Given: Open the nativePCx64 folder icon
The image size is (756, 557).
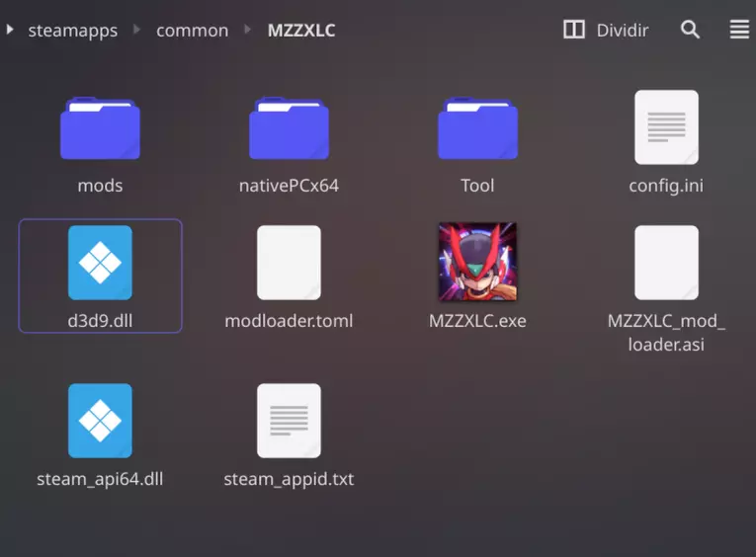Looking at the screenshot, I should (x=289, y=128).
